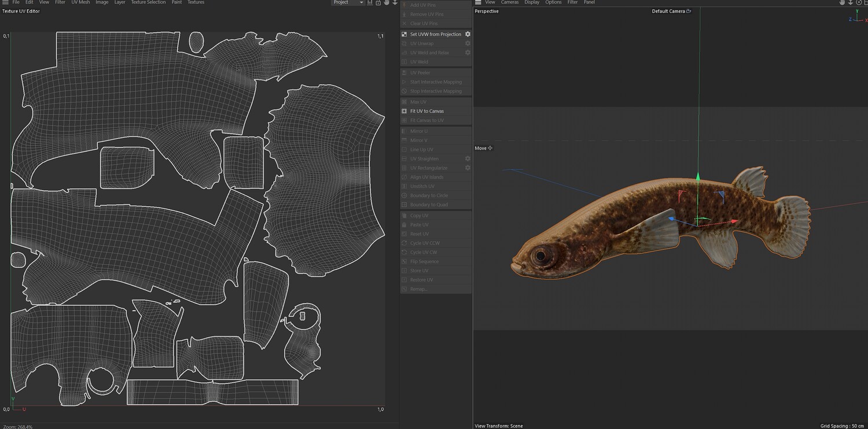Screen dimensions: 868x429
Task: Click the Move tool cross icon in viewport
Action: tap(490, 148)
